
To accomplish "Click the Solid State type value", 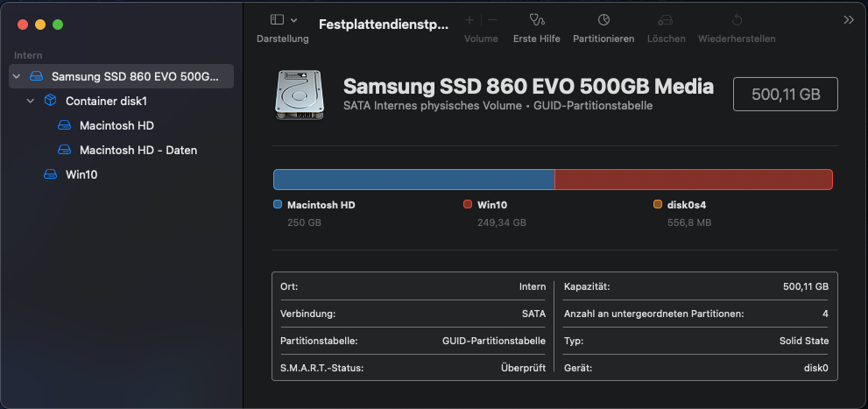I will (804, 341).
